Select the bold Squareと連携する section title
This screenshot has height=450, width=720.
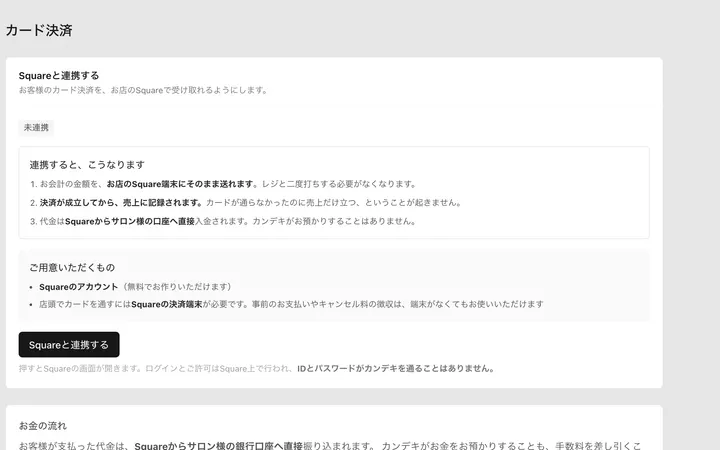tap(59, 76)
